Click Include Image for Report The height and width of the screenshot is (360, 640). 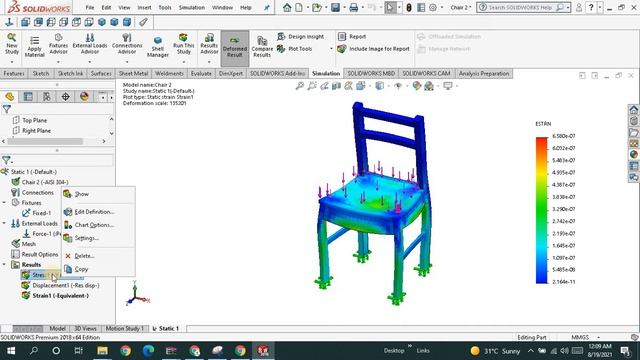[373, 49]
